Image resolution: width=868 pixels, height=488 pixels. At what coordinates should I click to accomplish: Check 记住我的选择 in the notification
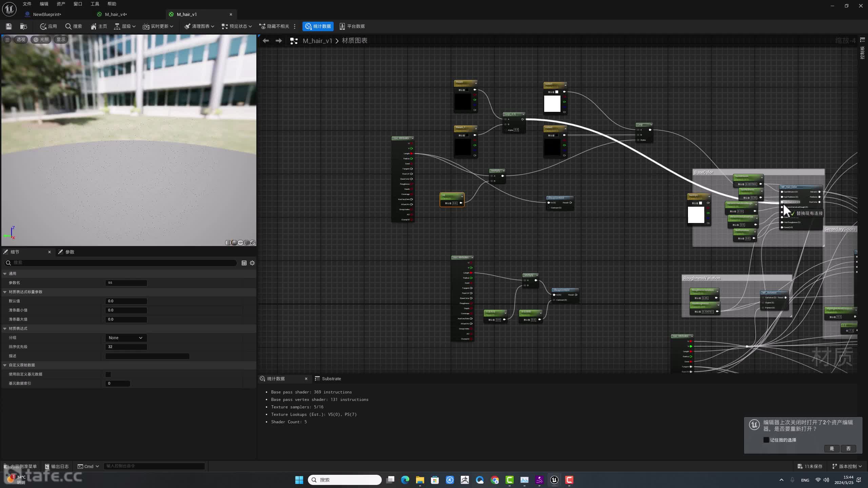point(766,440)
